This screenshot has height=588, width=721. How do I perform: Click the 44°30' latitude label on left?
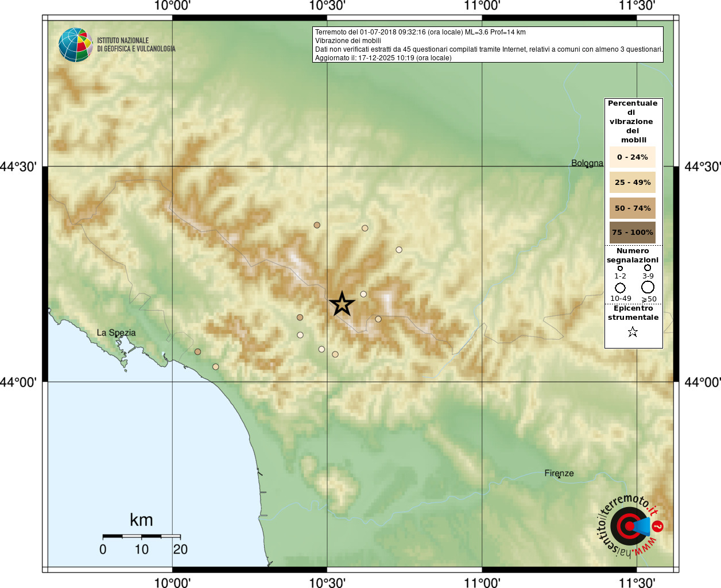pyautogui.click(x=18, y=167)
